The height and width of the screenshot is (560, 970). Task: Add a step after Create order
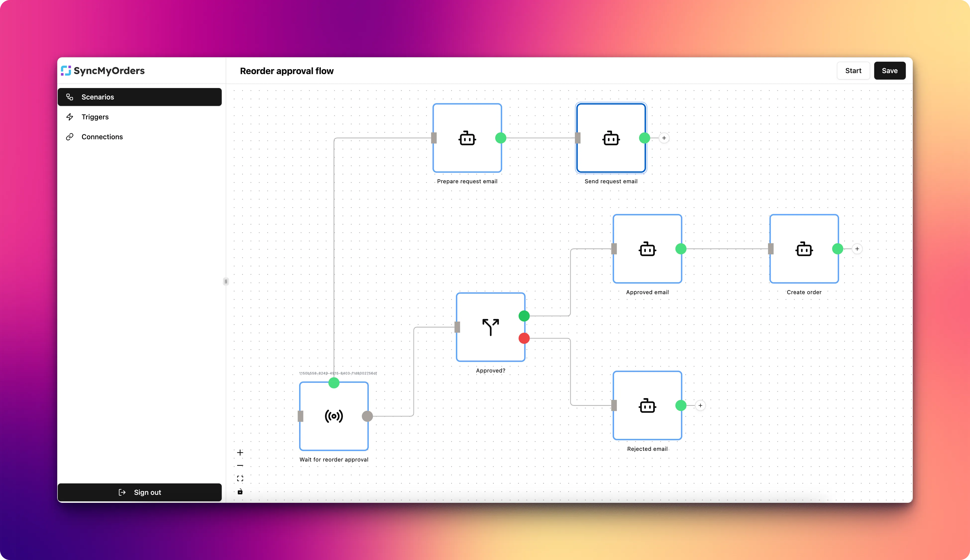tap(857, 249)
